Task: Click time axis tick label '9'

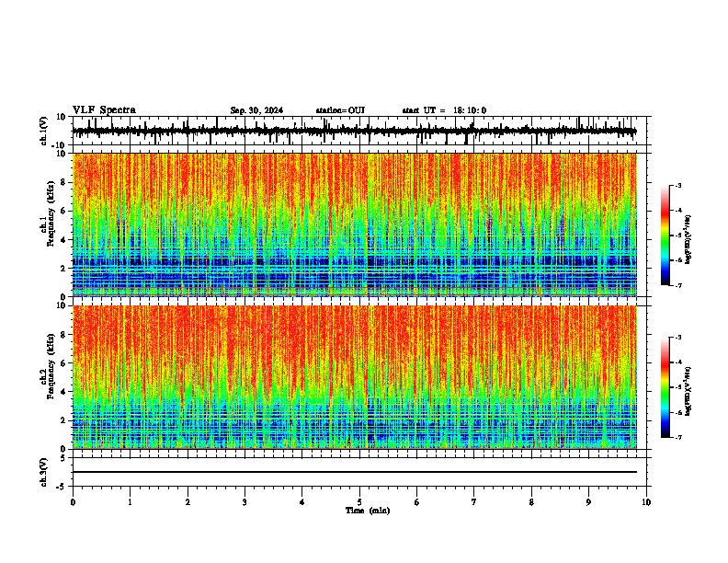Action: coord(588,502)
